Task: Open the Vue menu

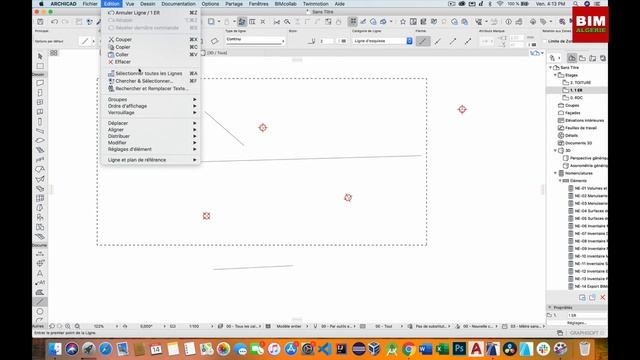Action: click(x=130, y=4)
